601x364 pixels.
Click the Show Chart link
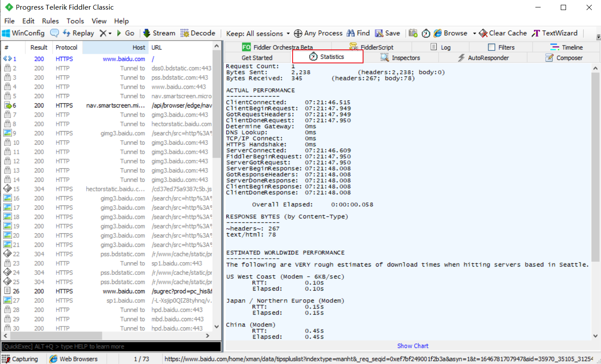coord(413,346)
